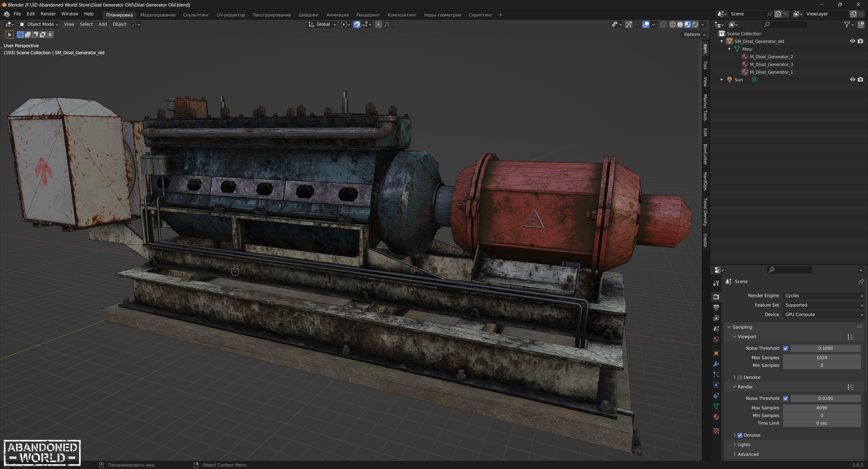The height and width of the screenshot is (469, 868).
Task: Open the Feature Set dropdown
Action: click(823, 305)
